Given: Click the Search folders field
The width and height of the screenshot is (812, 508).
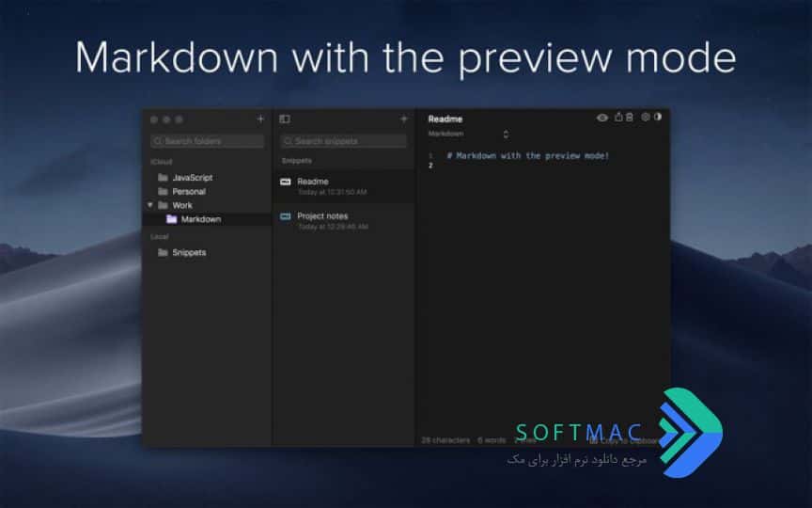Looking at the screenshot, I should click(207, 141).
